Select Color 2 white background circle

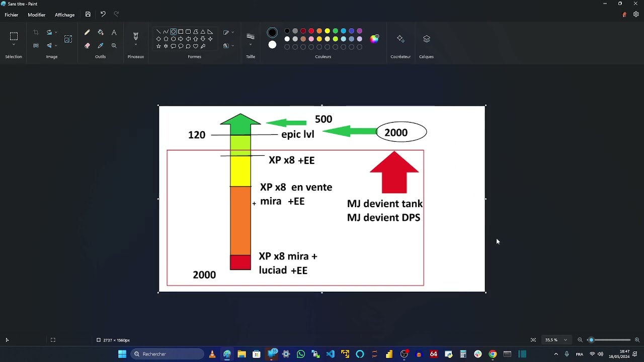pos(272,45)
